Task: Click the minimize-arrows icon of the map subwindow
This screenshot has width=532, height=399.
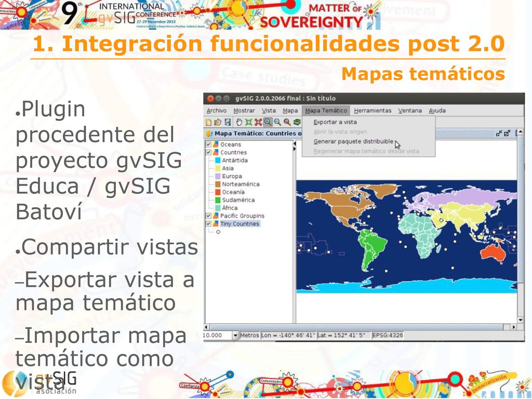Action: [499, 134]
